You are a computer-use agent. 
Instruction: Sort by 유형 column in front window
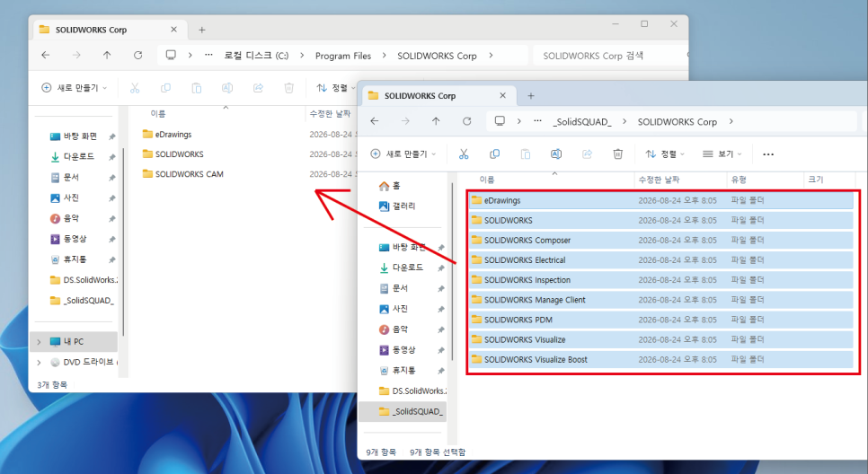point(739,180)
